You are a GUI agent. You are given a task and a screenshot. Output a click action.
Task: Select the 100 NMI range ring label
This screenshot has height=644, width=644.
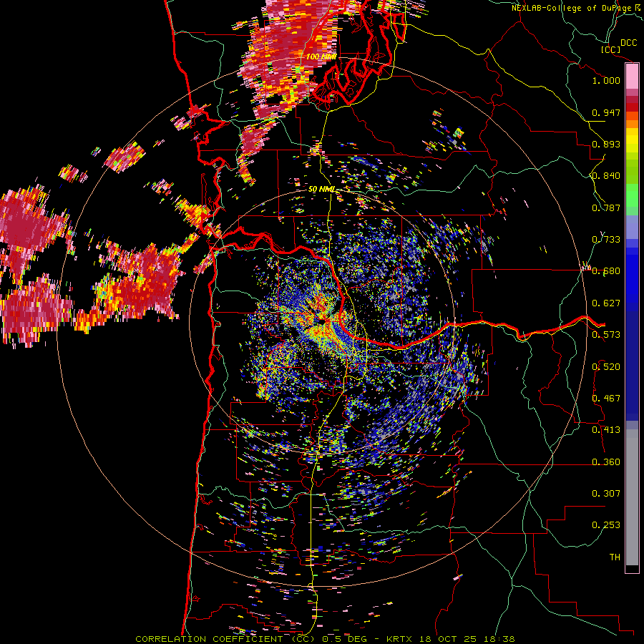click(x=321, y=57)
